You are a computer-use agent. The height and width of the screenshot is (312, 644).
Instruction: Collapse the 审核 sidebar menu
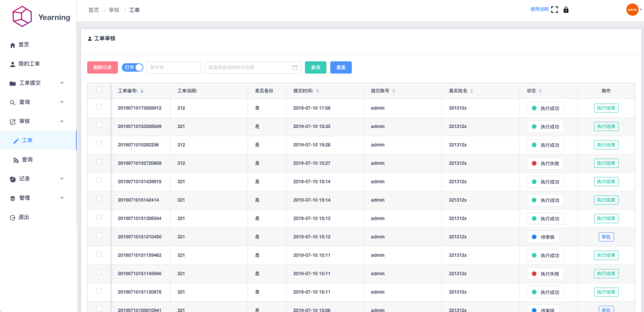click(38, 121)
